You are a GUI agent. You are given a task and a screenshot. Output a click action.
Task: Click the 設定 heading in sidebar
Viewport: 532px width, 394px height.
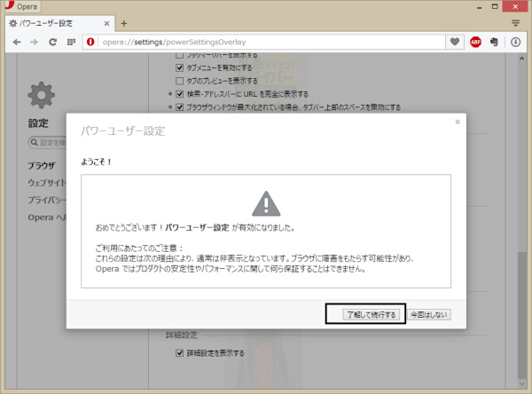[38, 123]
